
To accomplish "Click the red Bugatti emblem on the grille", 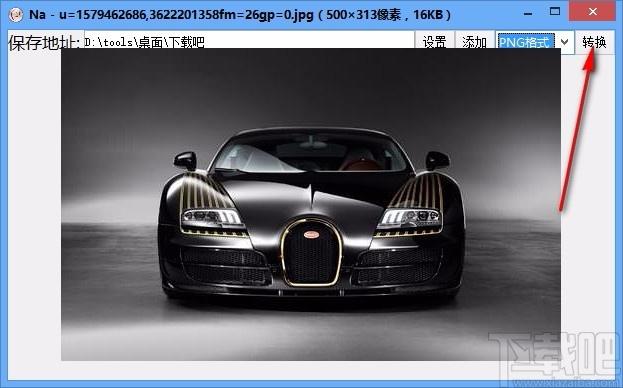I will pyautogui.click(x=311, y=235).
